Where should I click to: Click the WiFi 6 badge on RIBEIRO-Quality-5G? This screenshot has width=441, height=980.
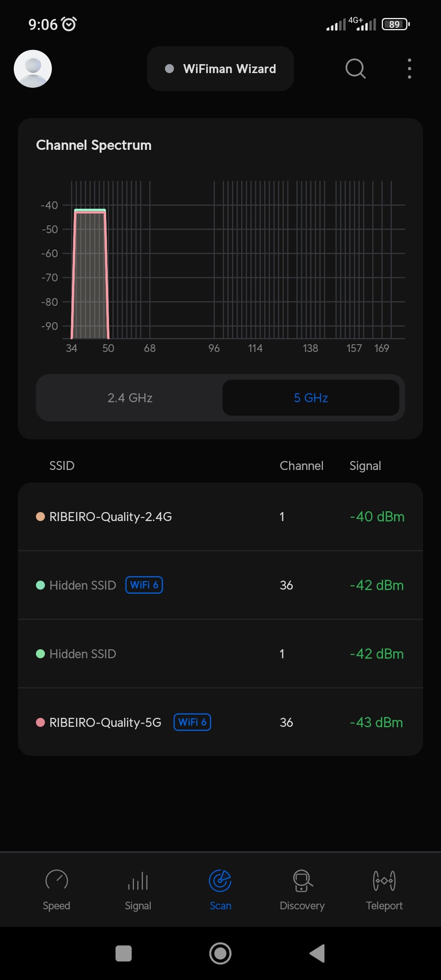tap(192, 722)
